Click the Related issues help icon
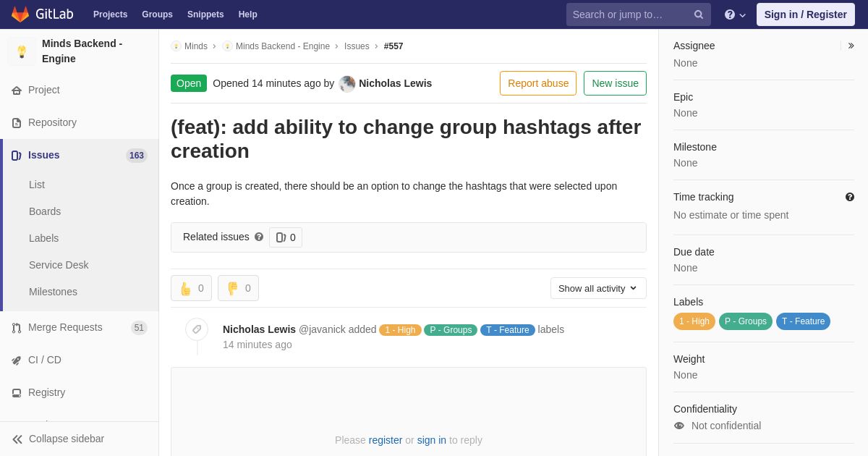Screen dimensions: 868x456 tap(259, 237)
